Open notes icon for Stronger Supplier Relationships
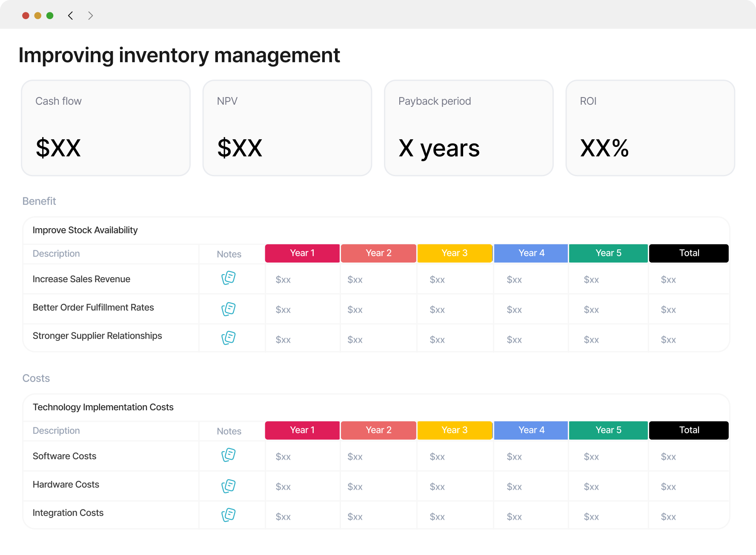 (229, 338)
